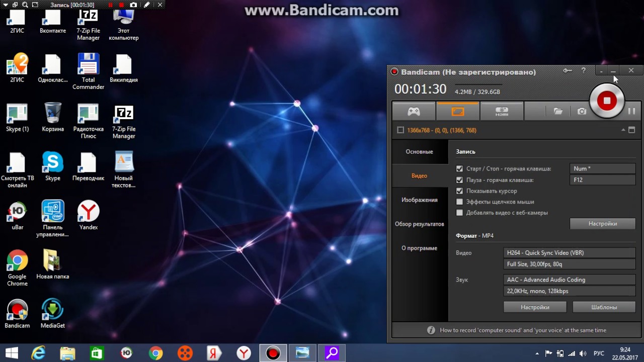Stop via red square in recording bar

(x=121, y=5)
